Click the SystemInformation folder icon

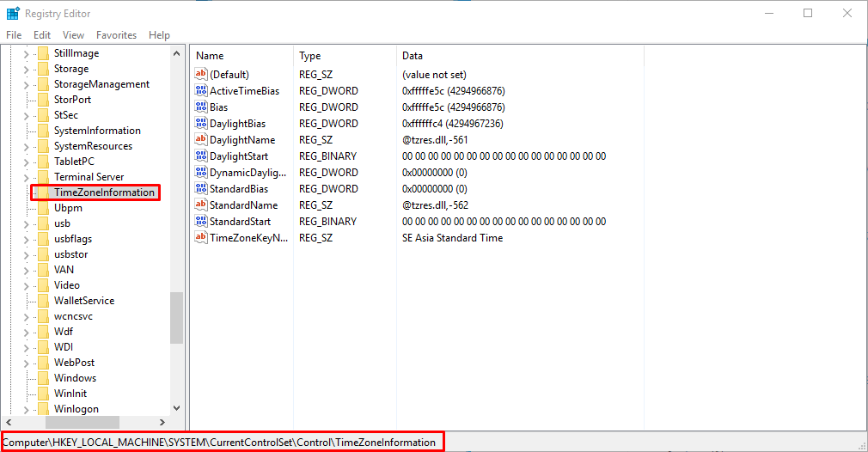point(43,131)
